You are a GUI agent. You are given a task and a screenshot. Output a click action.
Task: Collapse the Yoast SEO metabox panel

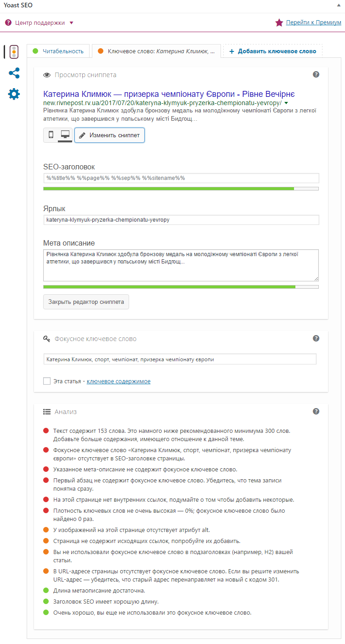[339, 5]
